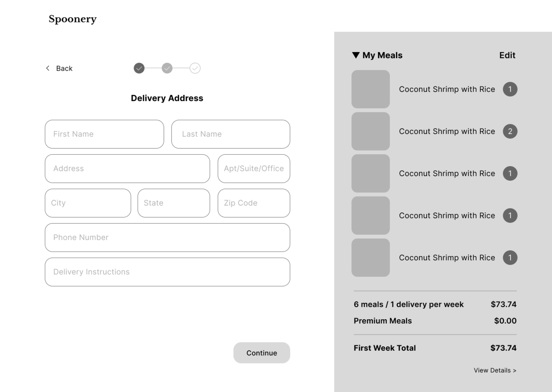This screenshot has width=552, height=392.
Task: Focus the First Name field
Action: 104,134
